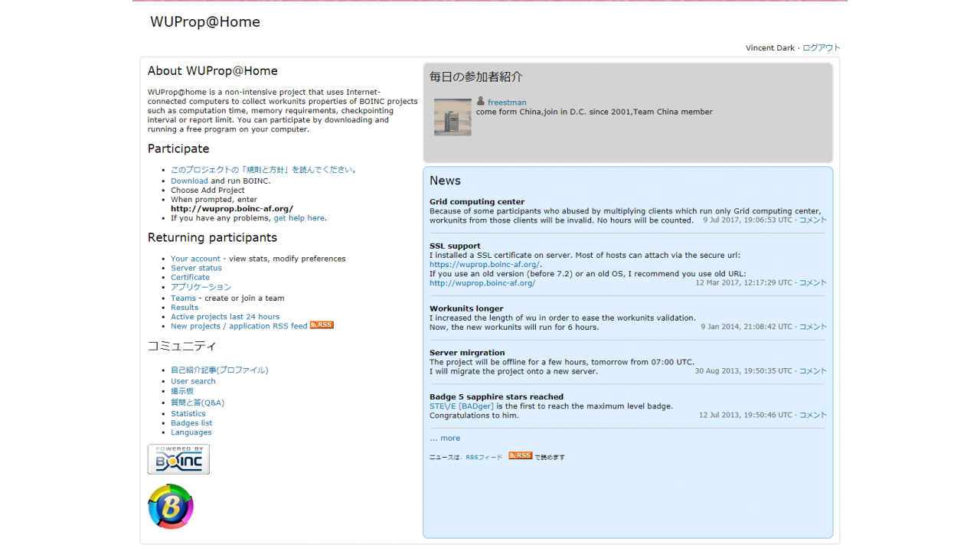
Task: Click the user icon beside freestman
Action: tap(481, 101)
